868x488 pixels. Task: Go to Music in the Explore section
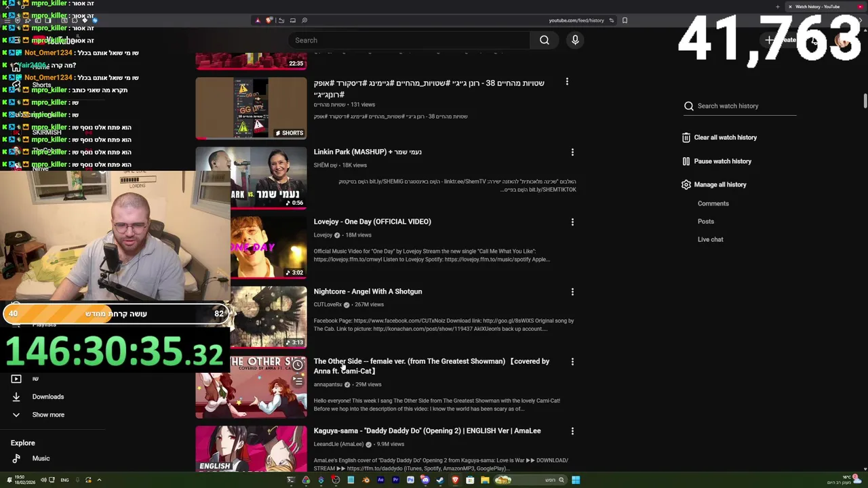[41, 458]
